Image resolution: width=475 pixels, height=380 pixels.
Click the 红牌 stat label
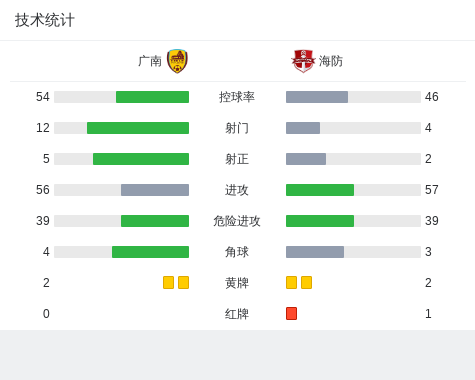pos(237,314)
